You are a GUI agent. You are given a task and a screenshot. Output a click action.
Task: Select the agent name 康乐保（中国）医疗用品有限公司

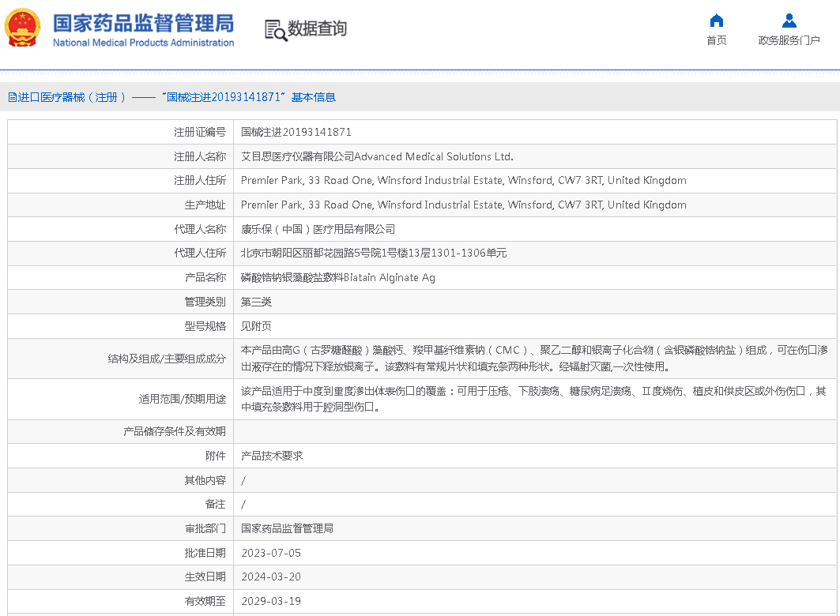coord(318,229)
